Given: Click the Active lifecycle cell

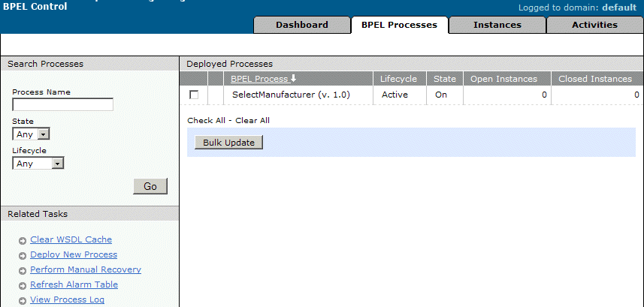Looking at the screenshot, I should [395, 95].
